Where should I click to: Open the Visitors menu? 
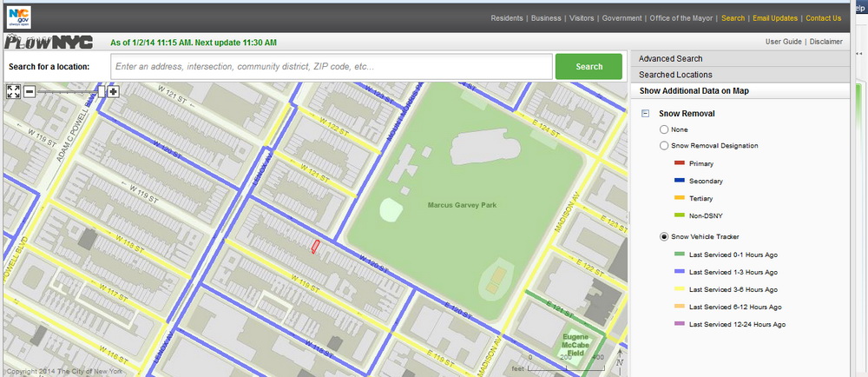click(x=582, y=18)
